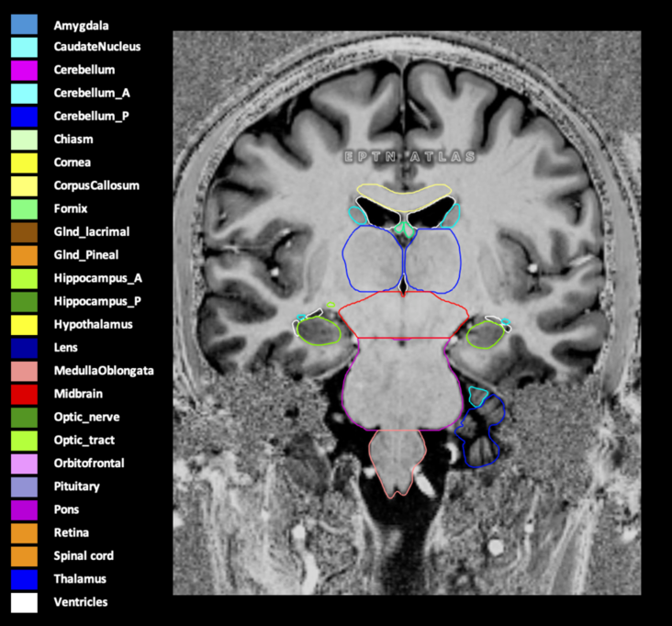Click the "Midbrain" legend label
Screen dimensions: 672x626
click(78, 394)
